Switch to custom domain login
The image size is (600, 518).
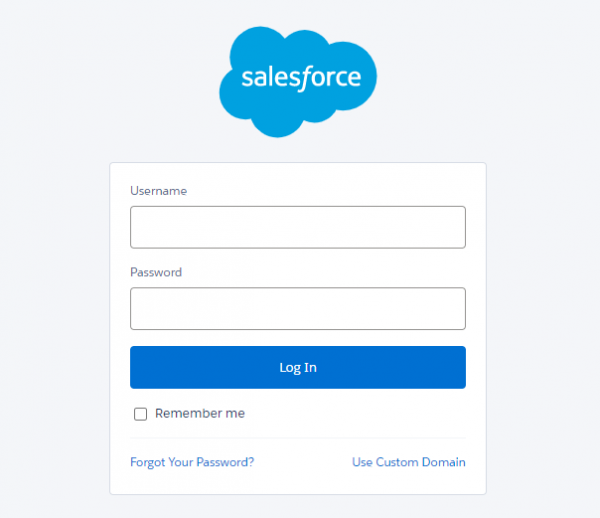(408, 462)
